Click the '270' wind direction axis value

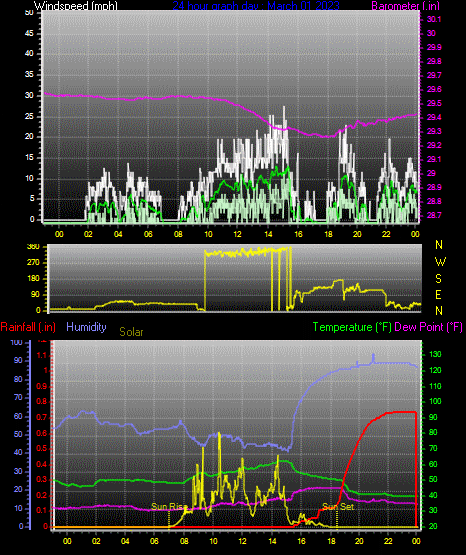tap(33, 263)
